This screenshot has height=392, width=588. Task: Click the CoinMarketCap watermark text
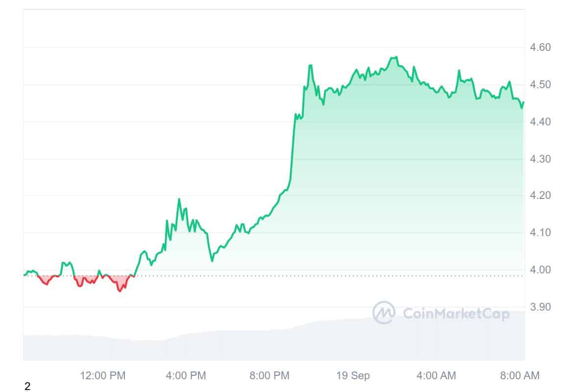coord(456,314)
